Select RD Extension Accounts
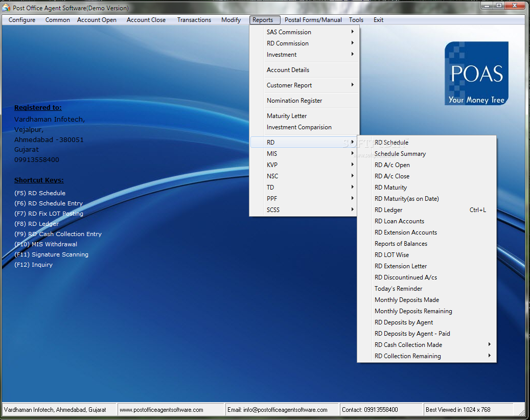The image size is (530, 420). point(427,232)
